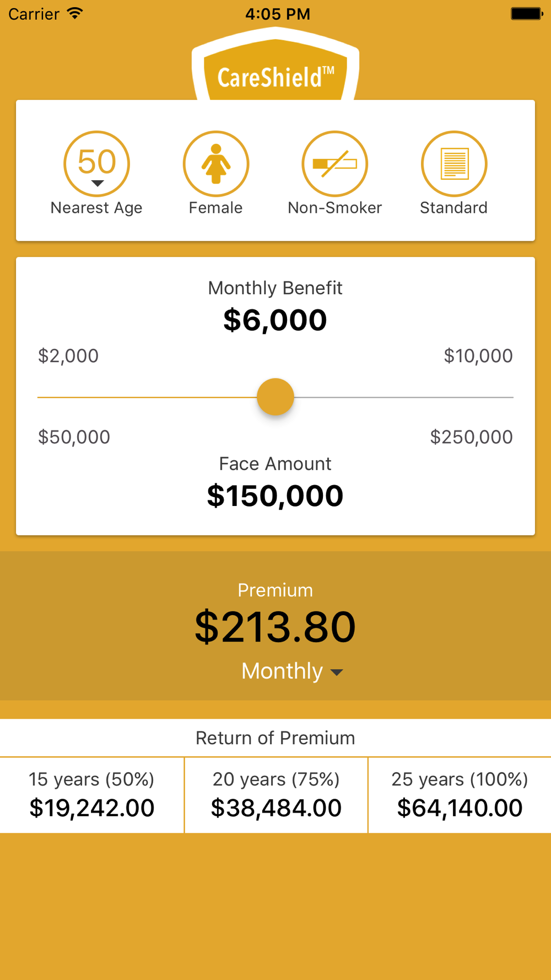Viewport: 551px width, 980px height.
Task: Click the arrow next to Monthly
Action: 337,672
